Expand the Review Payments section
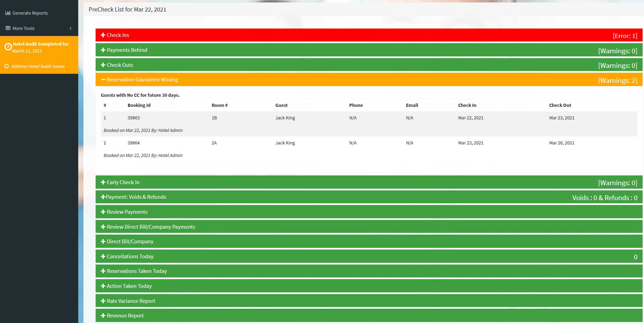This screenshot has height=323, width=644. tap(369, 212)
